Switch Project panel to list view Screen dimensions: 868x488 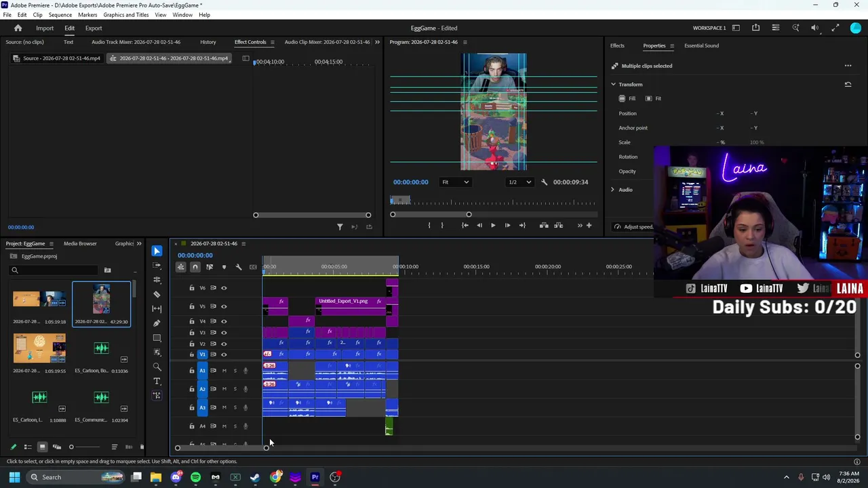(x=28, y=447)
